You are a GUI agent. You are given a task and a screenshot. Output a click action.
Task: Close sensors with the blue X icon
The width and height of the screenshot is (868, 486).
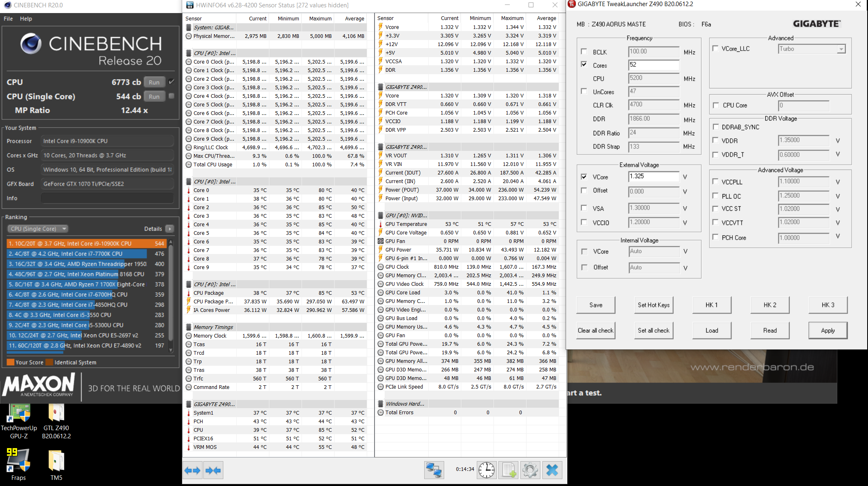552,470
